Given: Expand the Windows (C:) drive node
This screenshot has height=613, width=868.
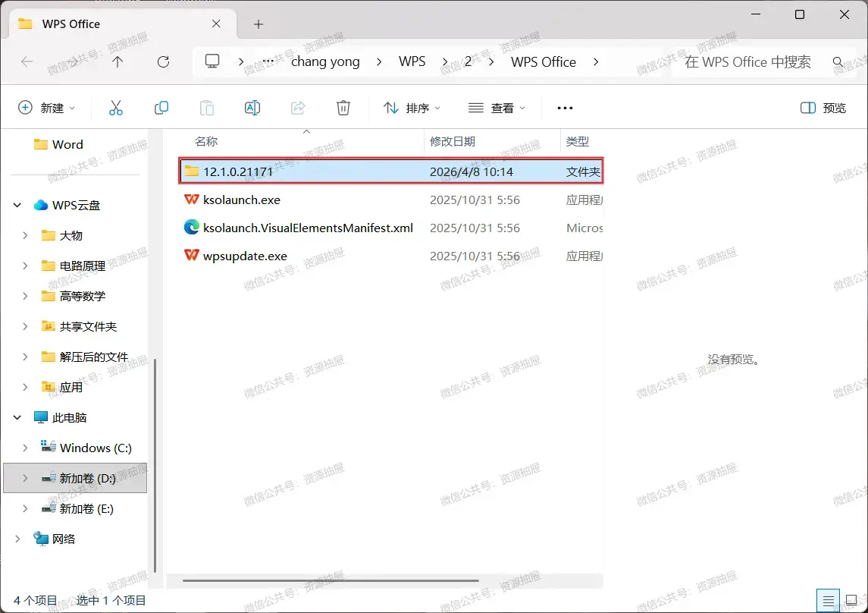Looking at the screenshot, I should pyautogui.click(x=25, y=448).
